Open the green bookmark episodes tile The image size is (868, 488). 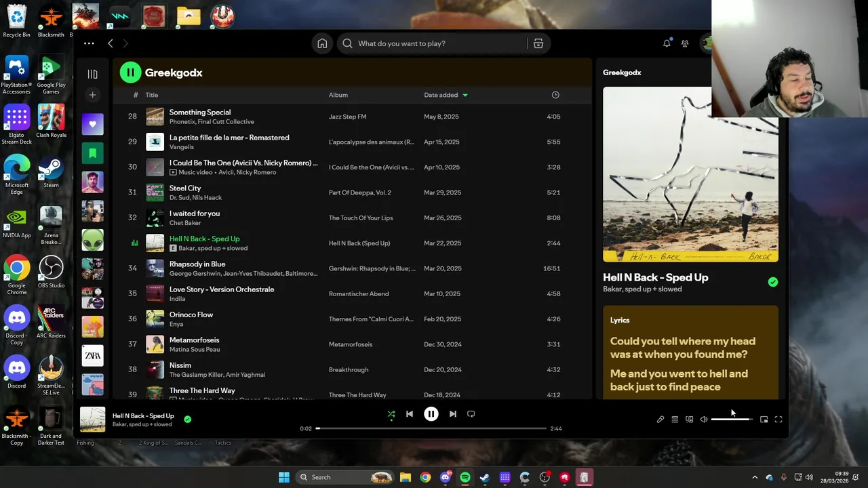(x=93, y=153)
